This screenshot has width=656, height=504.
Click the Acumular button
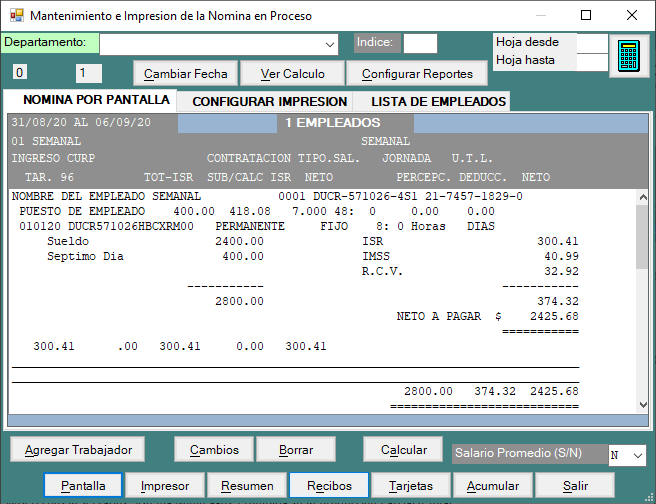tap(493, 486)
